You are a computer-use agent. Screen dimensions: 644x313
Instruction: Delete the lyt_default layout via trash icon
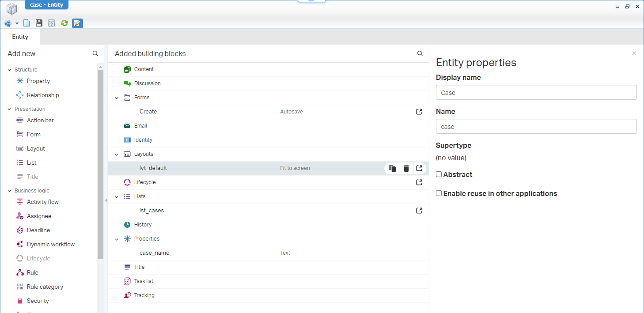coord(406,168)
